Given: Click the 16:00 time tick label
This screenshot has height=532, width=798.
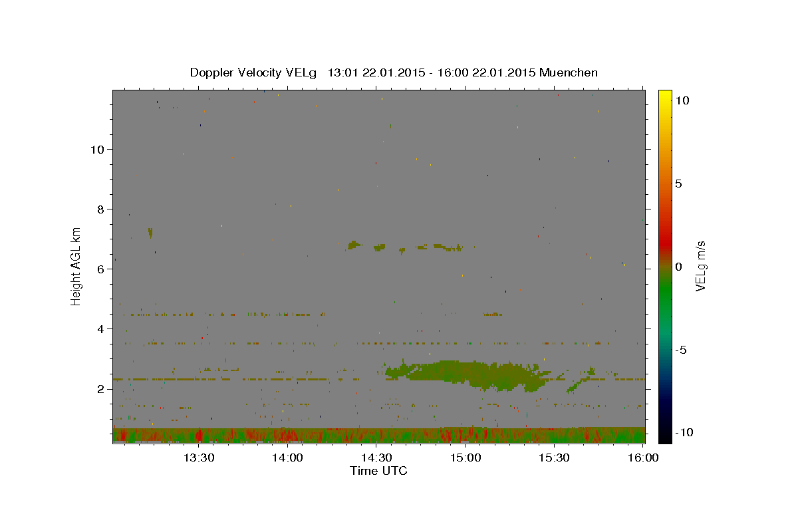Looking at the screenshot, I should pos(642,458).
